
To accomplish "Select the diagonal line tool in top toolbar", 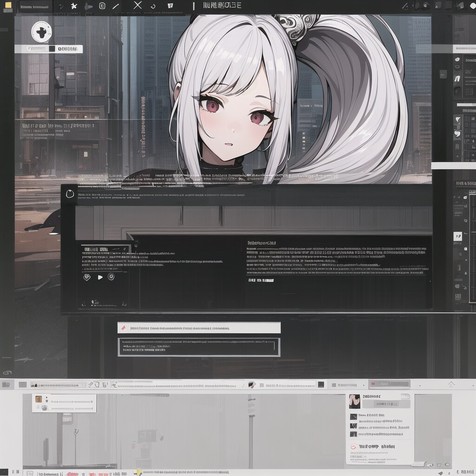I will coord(116,6).
